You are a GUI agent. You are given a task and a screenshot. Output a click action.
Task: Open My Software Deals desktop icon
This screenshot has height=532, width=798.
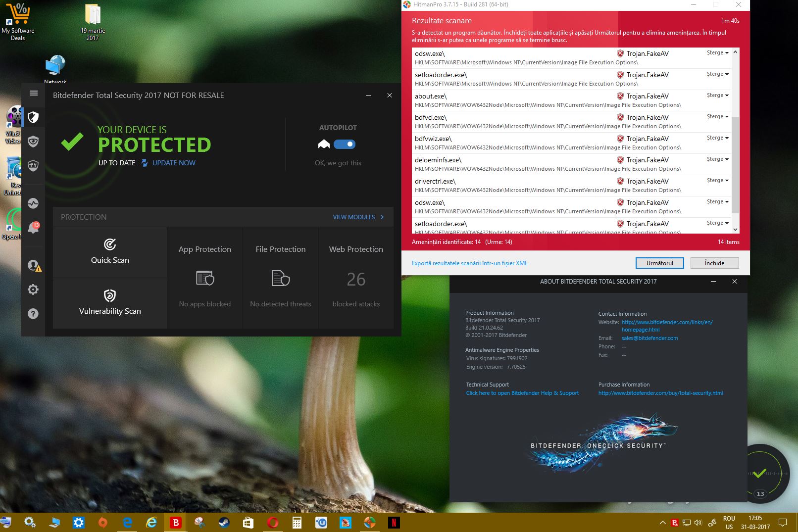[x=18, y=22]
